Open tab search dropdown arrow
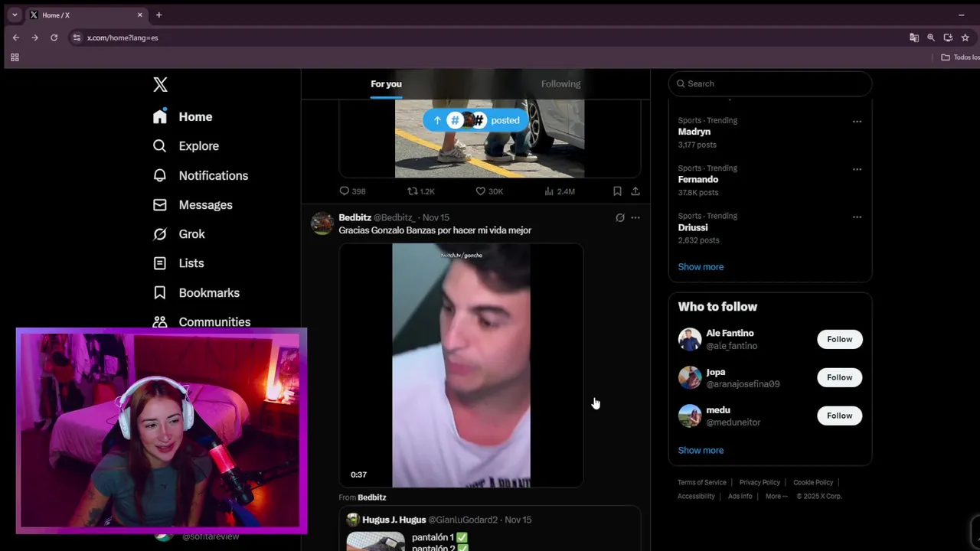 pyautogui.click(x=14, y=15)
